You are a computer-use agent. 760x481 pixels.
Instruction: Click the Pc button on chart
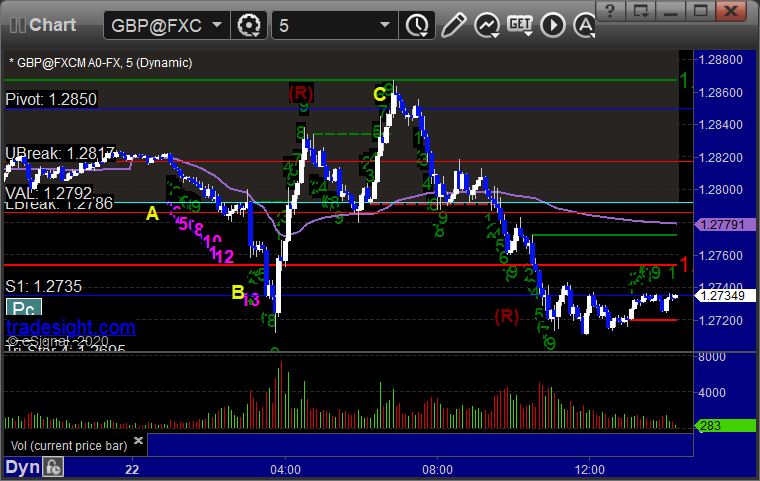click(x=24, y=308)
